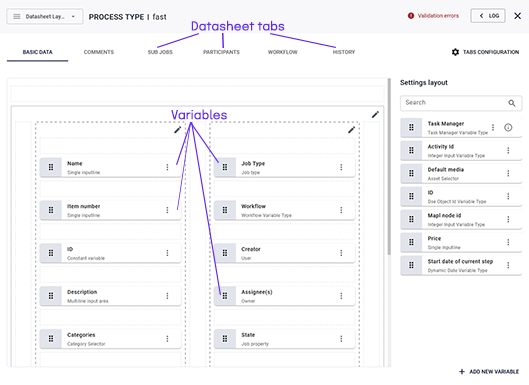Click the vertical scrollbar of layout panel

click(x=389, y=167)
